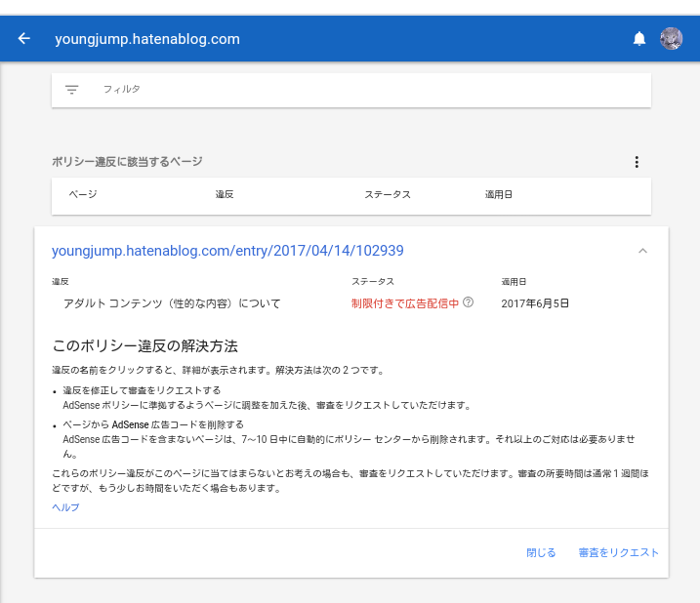
Task: Open the account profile avatar
Action: tap(671, 38)
